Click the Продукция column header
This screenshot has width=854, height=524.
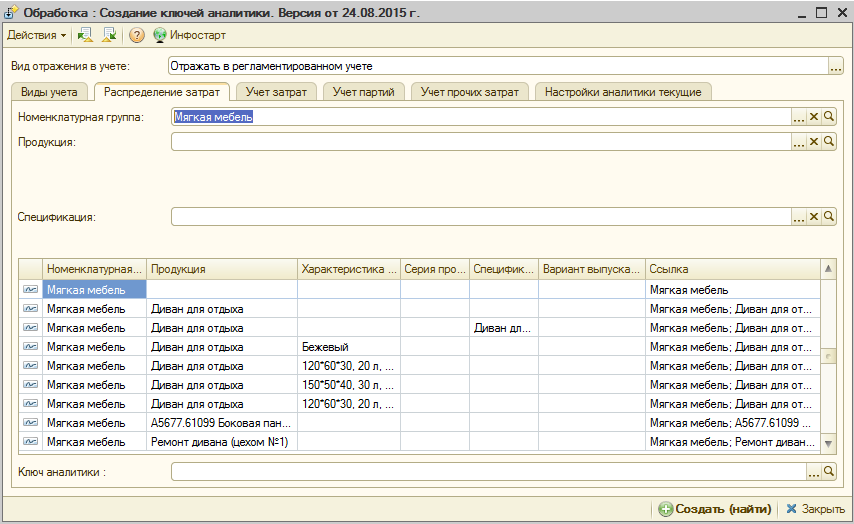click(222, 269)
